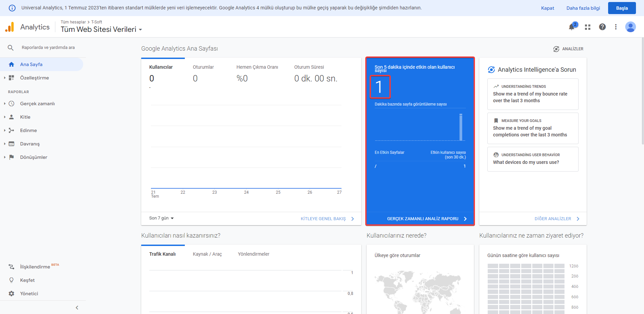Click the Tüm hesaplar breadcrumb

(73, 22)
